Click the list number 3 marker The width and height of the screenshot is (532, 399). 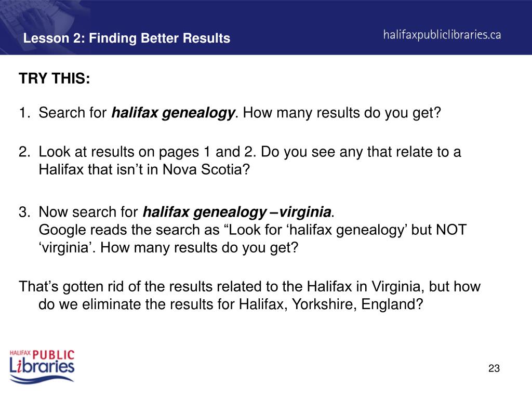pyautogui.click(x=24, y=212)
